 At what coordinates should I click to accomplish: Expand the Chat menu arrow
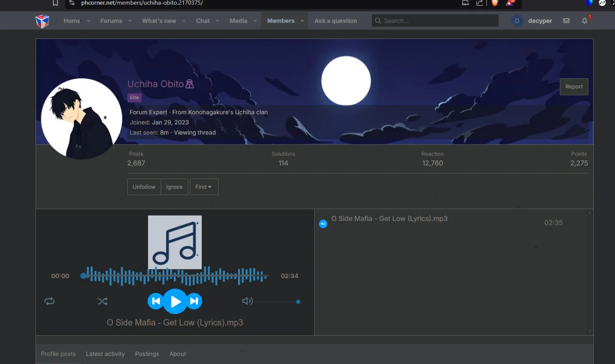tap(218, 21)
